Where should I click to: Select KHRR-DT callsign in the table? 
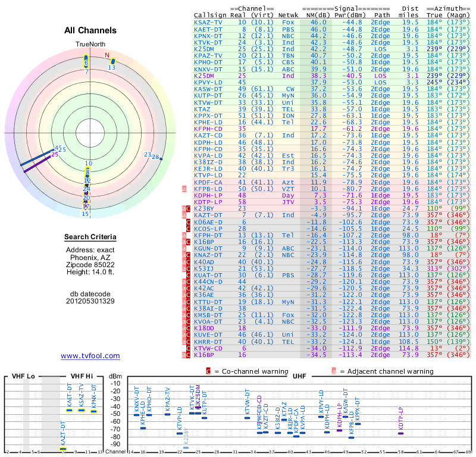point(208,342)
